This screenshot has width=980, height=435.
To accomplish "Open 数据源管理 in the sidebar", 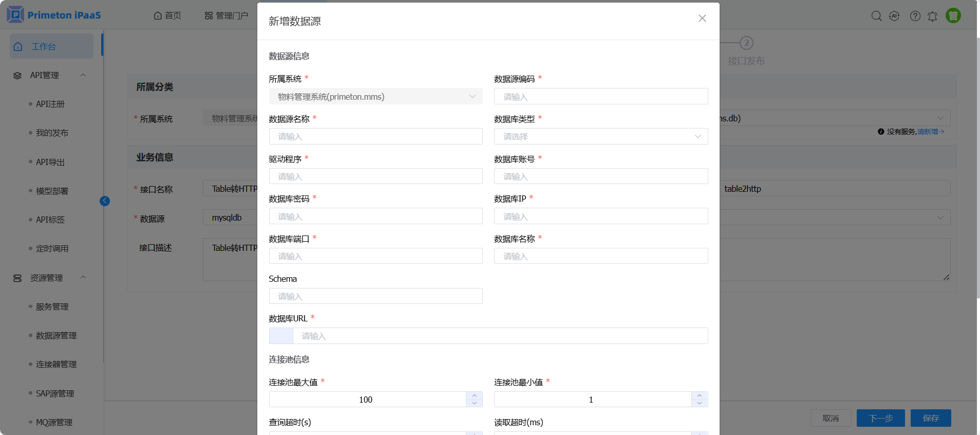I will click(x=56, y=336).
